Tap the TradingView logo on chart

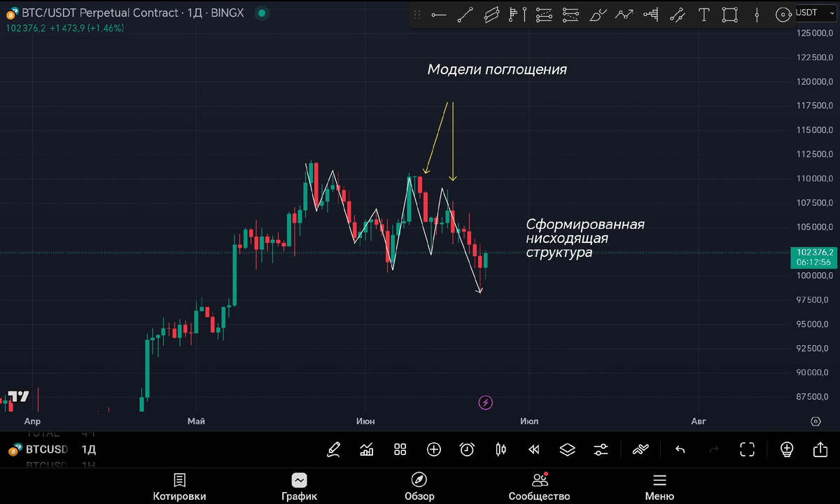18,396
